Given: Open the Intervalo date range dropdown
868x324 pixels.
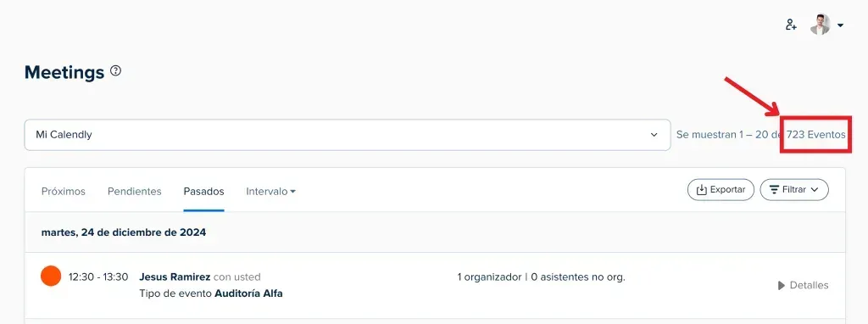Looking at the screenshot, I should 270,191.
